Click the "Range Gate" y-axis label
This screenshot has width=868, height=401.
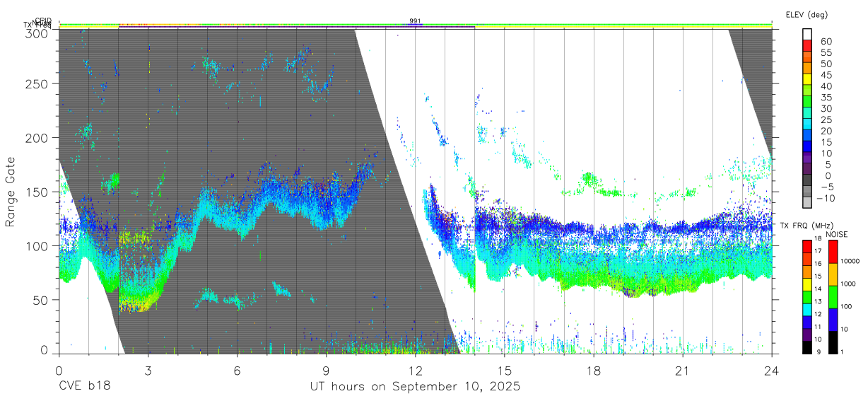click(x=11, y=192)
